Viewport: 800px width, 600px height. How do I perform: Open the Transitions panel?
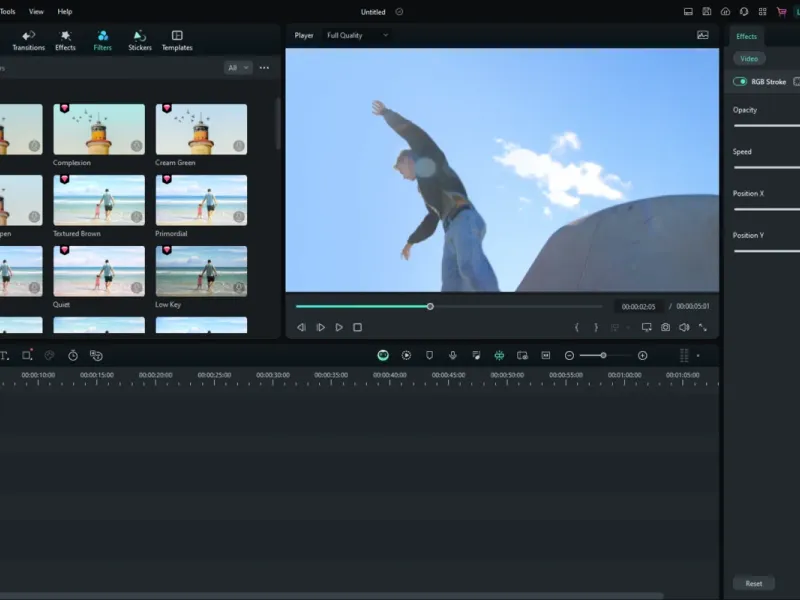[x=29, y=40]
